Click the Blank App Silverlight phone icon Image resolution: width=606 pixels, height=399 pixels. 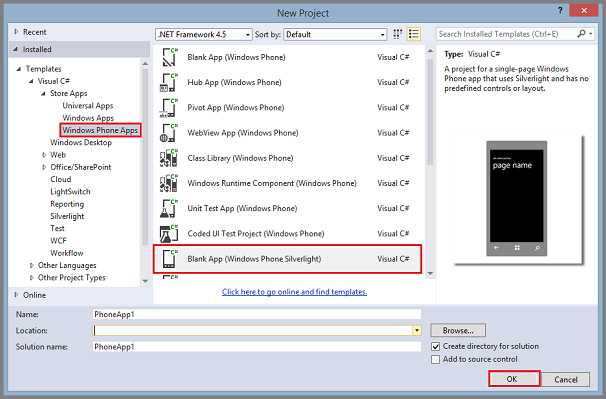click(169, 259)
